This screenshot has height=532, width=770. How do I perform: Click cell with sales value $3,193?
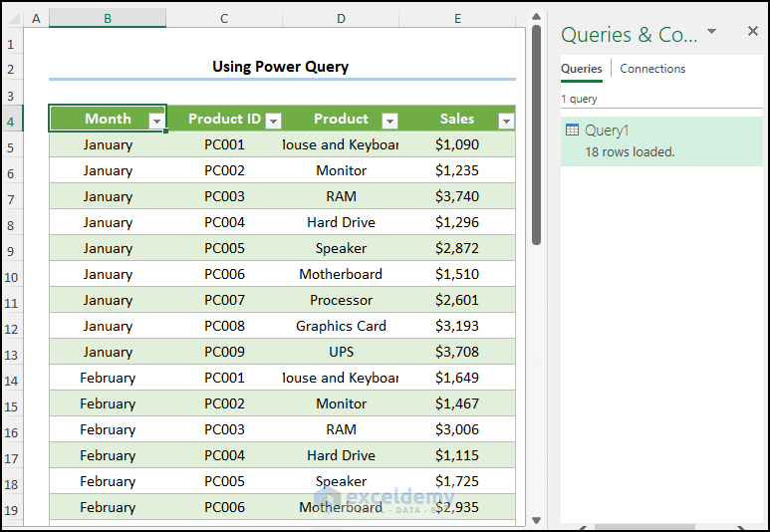[x=457, y=326]
